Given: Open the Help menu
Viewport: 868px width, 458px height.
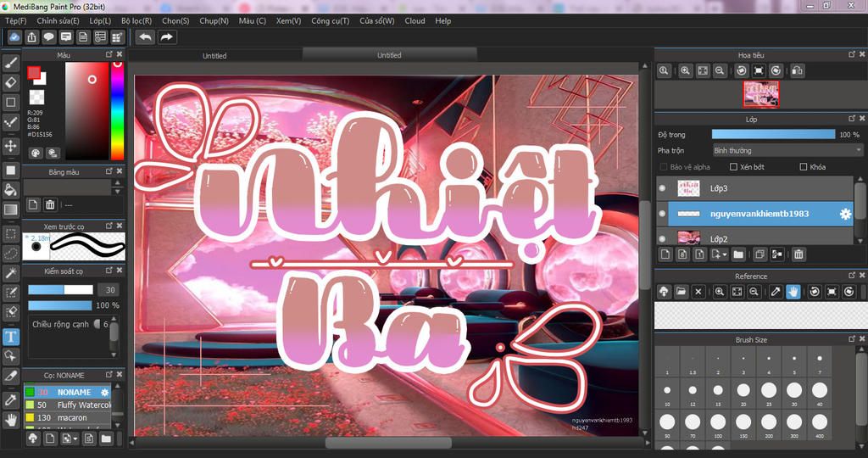Looking at the screenshot, I should coord(442,20).
